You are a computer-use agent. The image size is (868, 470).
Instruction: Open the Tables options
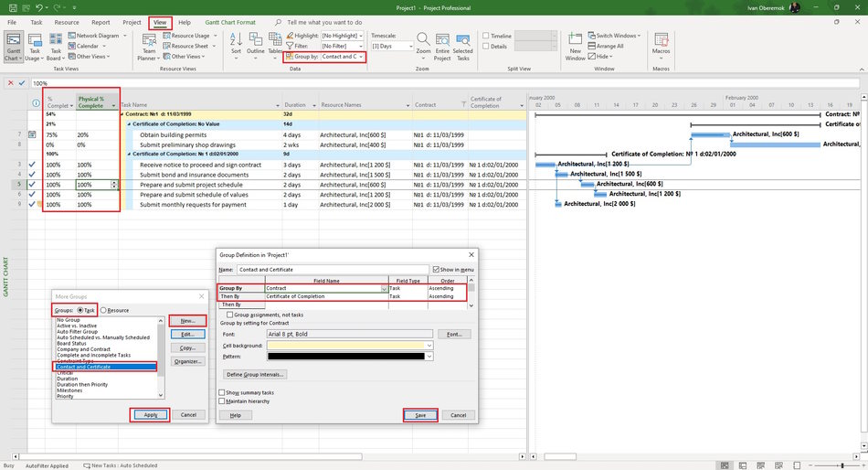(x=275, y=44)
